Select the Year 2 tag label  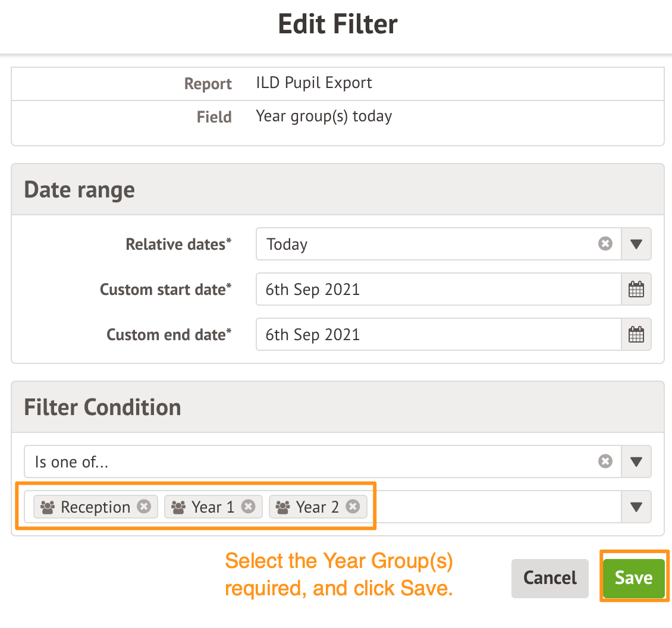[318, 507]
